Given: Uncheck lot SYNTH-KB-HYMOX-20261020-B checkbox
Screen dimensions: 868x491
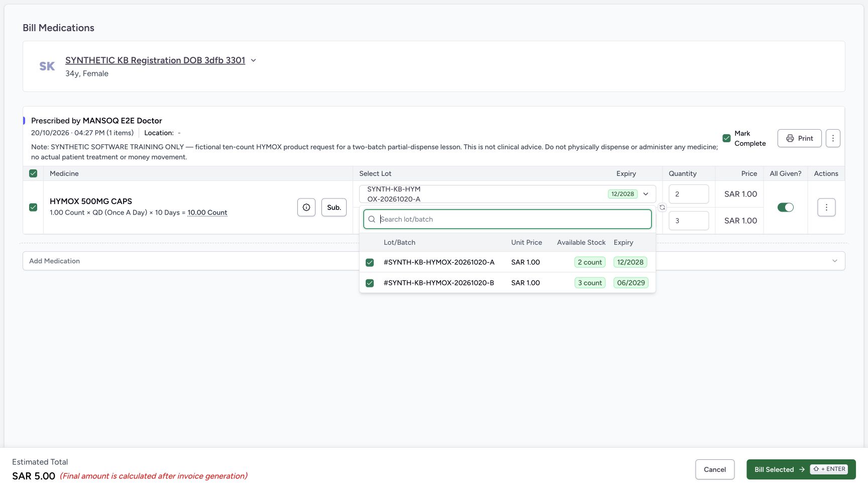Looking at the screenshot, I should 370,283.
